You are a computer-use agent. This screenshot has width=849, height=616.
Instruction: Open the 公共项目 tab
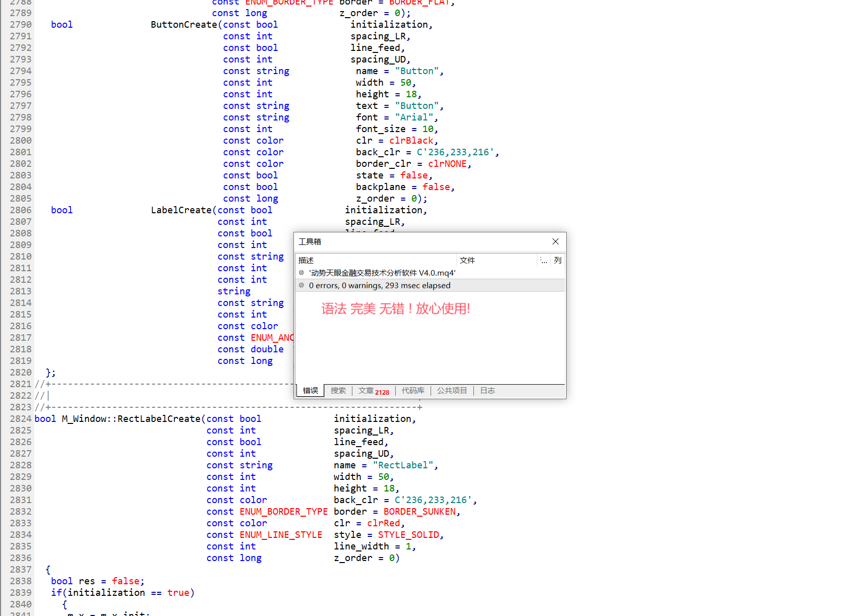pos(452,391)
